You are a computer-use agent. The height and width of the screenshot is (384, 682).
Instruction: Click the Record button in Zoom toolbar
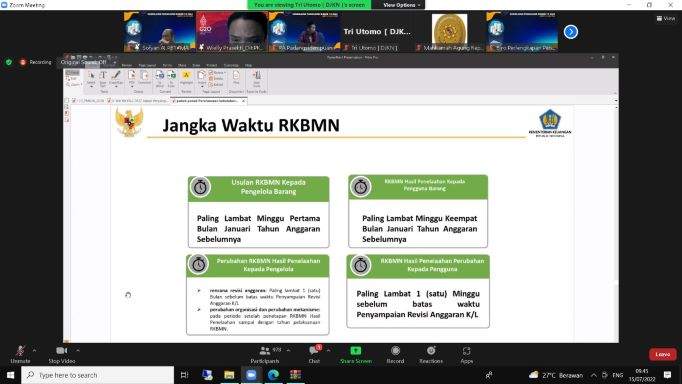tap(395, 354)
